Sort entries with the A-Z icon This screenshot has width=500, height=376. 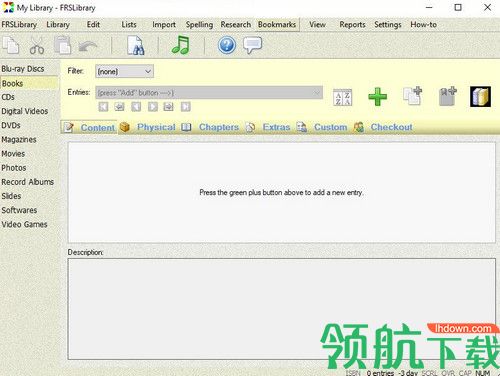click(342, 98)
